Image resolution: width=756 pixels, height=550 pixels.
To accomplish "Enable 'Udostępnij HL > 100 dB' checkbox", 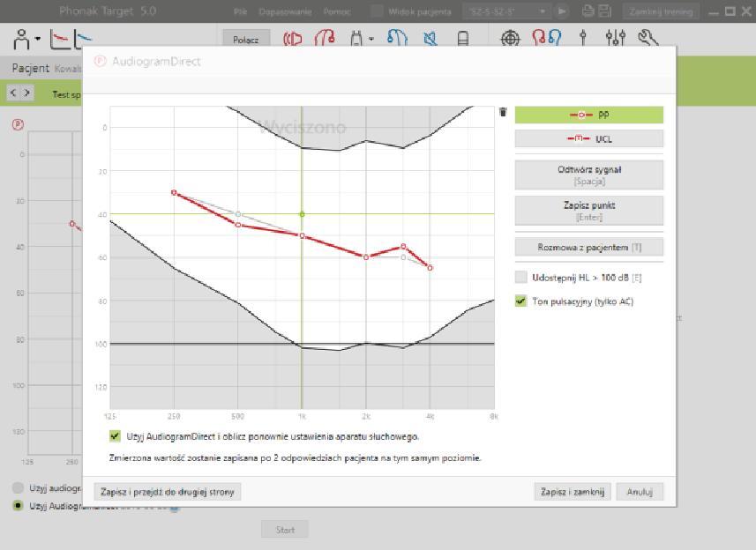I will pos(520,277).
